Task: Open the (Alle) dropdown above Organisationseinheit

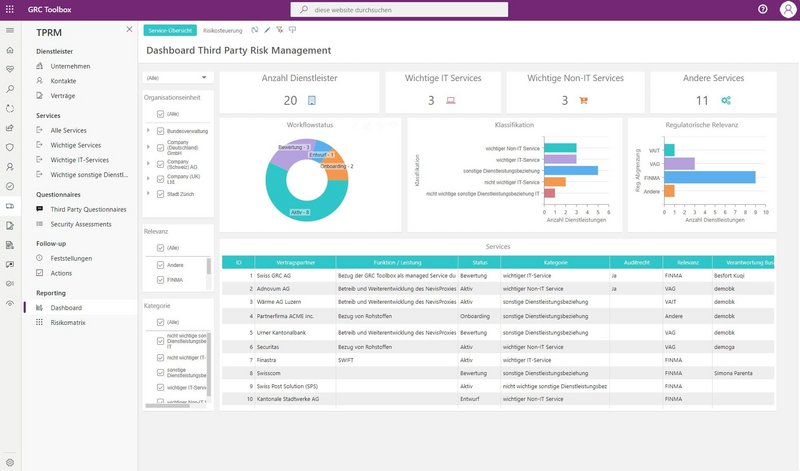Action: click(177, 76)
